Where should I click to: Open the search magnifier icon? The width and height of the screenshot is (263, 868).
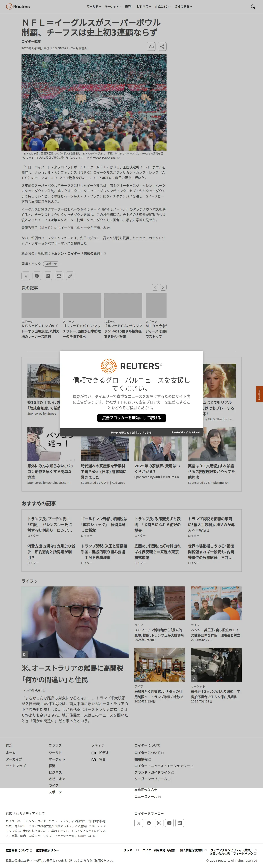(x=253, y=6)
